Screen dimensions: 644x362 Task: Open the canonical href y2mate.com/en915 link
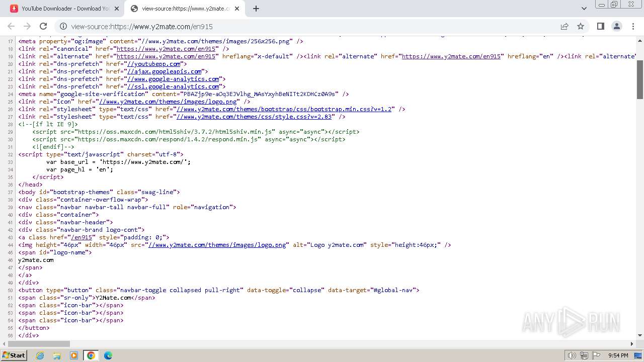[166, 49]
